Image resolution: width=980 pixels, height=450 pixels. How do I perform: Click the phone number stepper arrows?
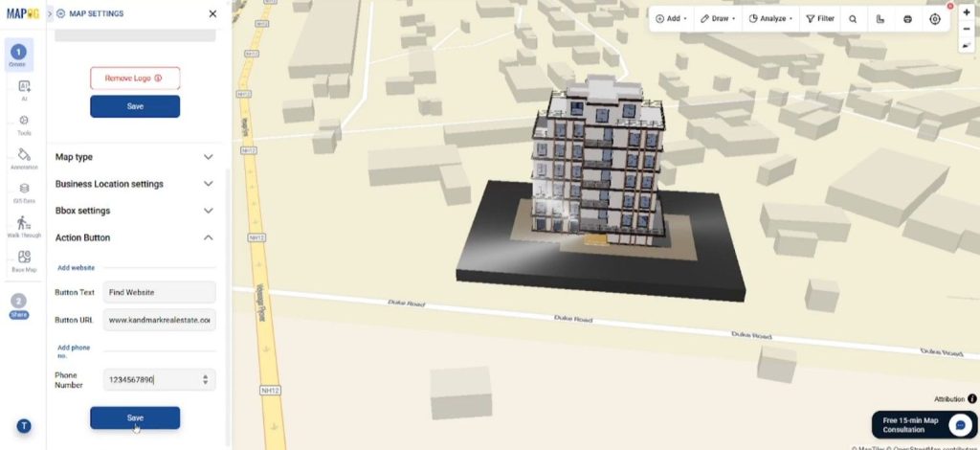(205, 379)
